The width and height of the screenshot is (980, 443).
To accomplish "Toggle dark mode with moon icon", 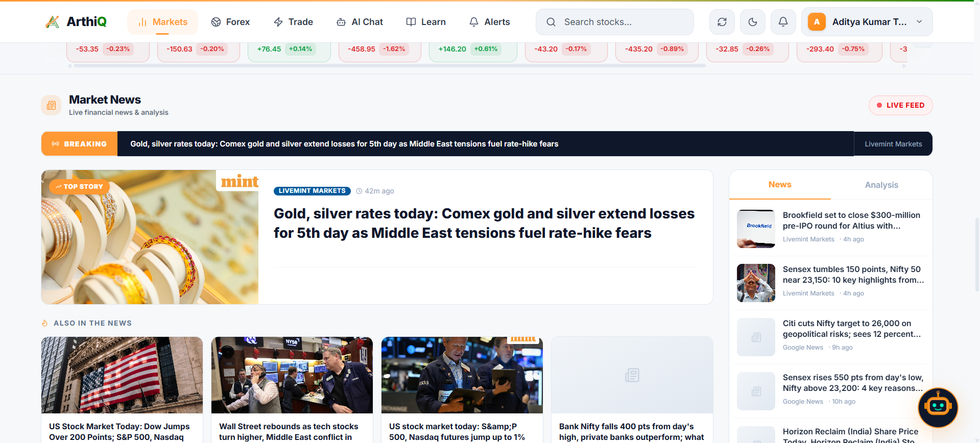I will (752, 22).
